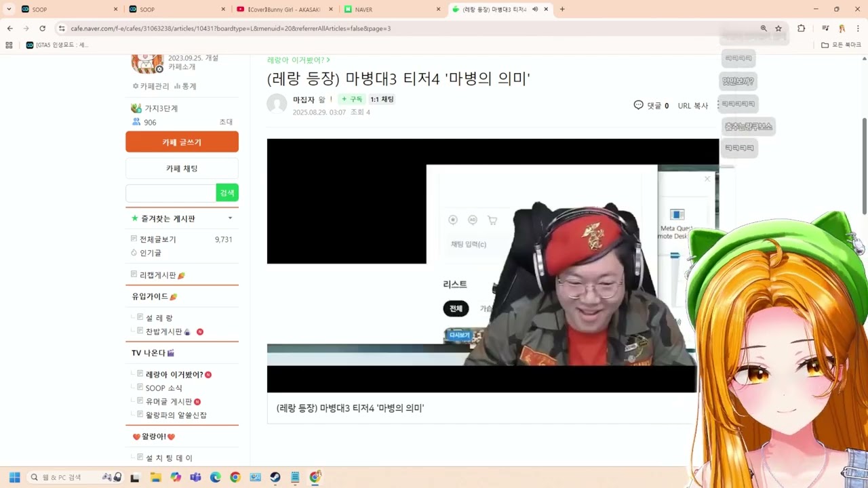Click the cafe search input field

point(171,193)
